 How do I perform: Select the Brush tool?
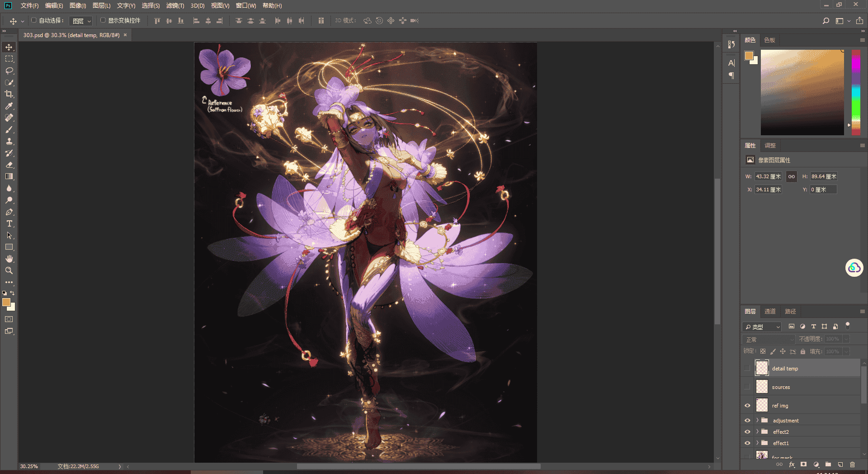point(9,130)
